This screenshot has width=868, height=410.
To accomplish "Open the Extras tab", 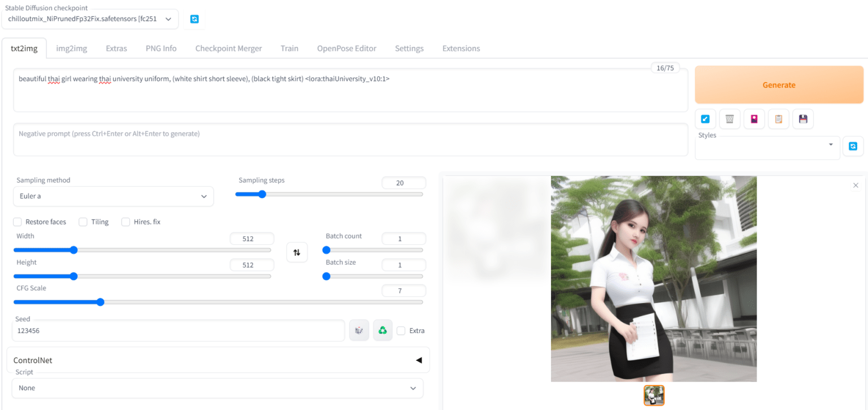I will [116, 48].
